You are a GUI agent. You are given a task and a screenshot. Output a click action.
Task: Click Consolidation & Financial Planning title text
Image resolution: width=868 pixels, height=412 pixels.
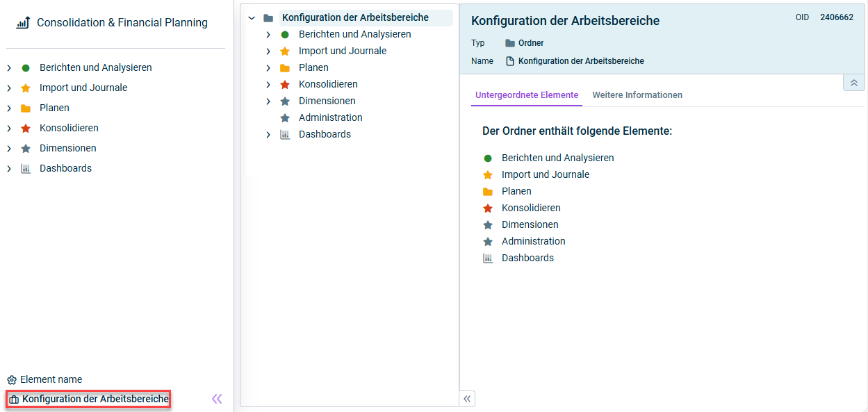pos(122,23)
